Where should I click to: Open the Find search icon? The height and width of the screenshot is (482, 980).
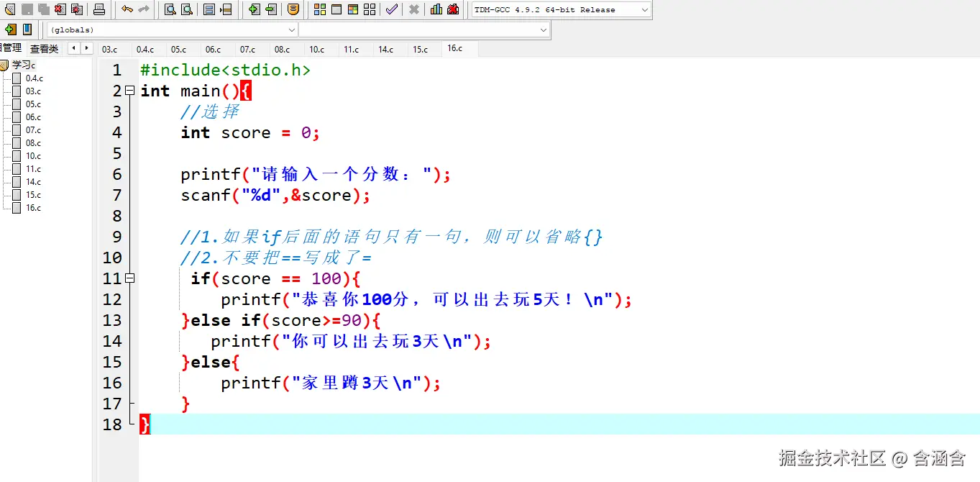pos(170,9)
